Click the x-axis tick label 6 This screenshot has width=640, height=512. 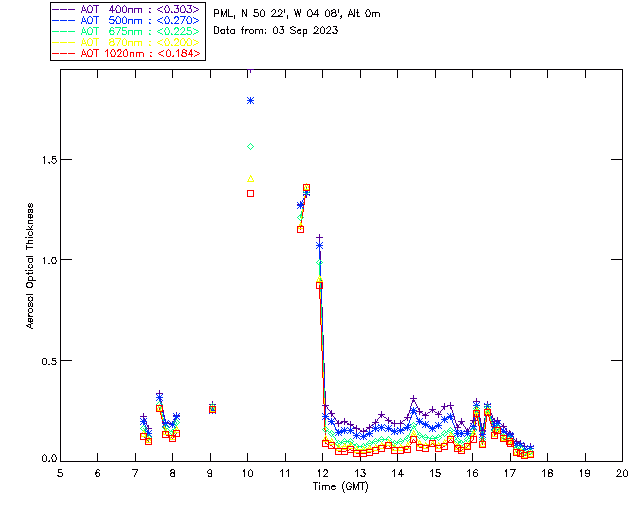tap(98, 473)
